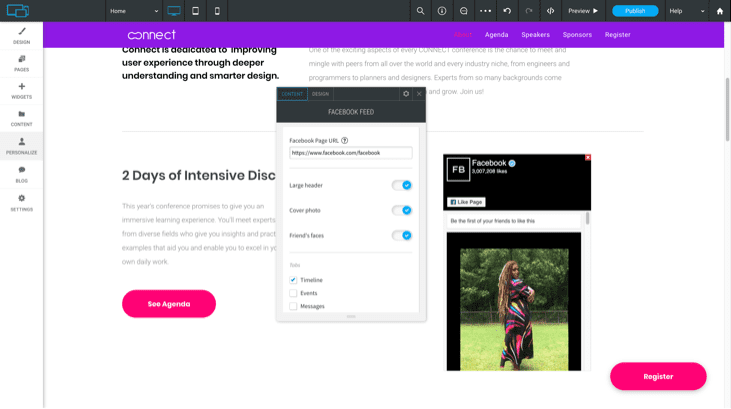Disable the Cover photo switch
The image size is (731, 409).
[x=401, y=210]
